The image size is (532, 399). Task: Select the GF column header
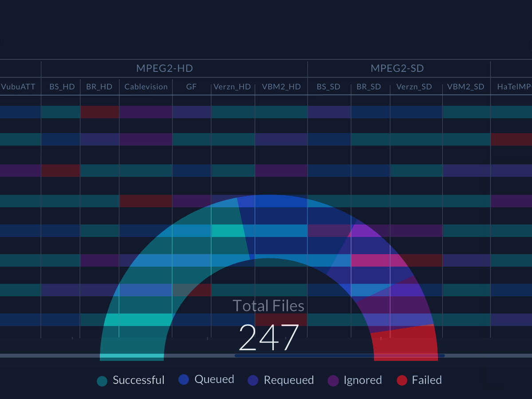click(191, 87)
